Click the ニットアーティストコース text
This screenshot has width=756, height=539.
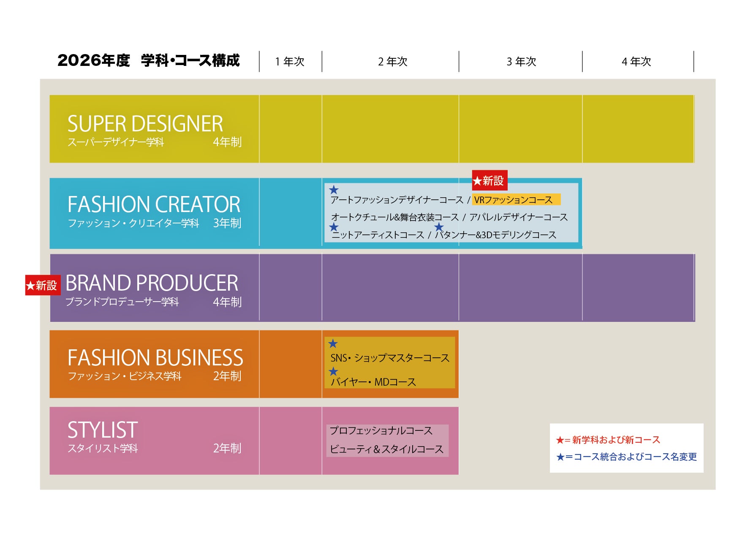(378, 235)
